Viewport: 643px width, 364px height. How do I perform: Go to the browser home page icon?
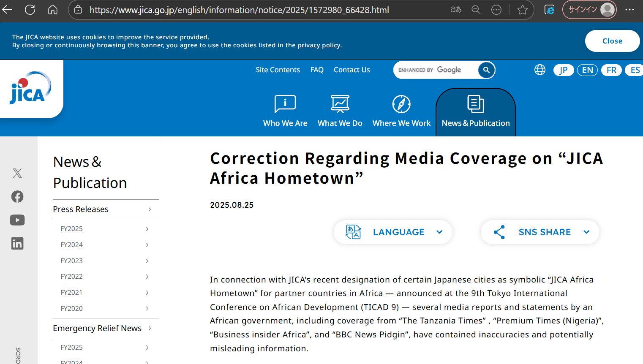[x=53, y=10]
